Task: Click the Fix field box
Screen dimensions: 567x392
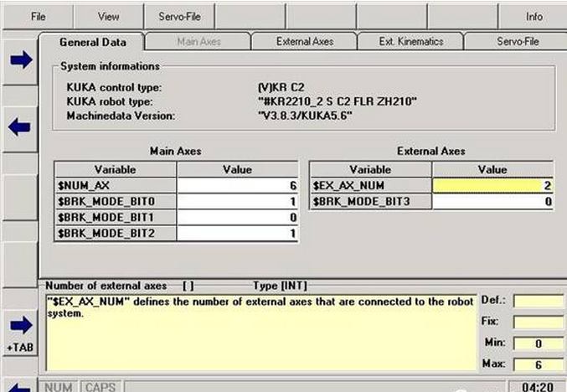Action: tap(538, 322)
